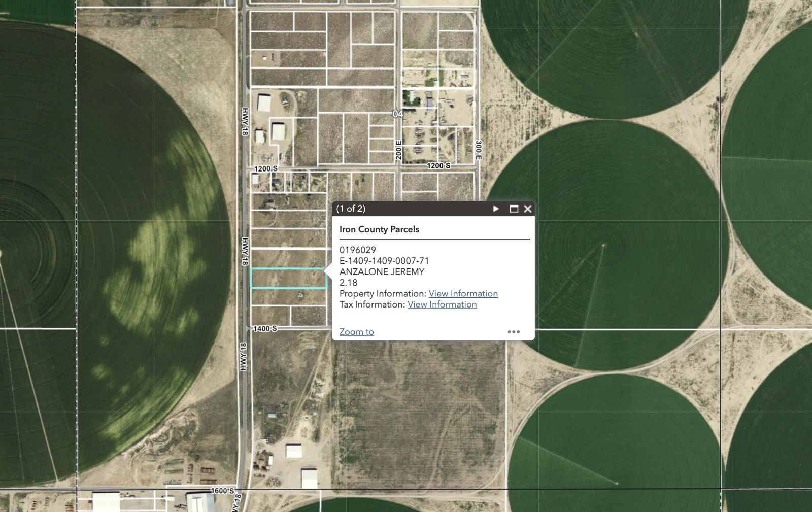Viewport: 812px width, 512px height.
Task: Click the 1600 S road label
Action: pos(223,491)
